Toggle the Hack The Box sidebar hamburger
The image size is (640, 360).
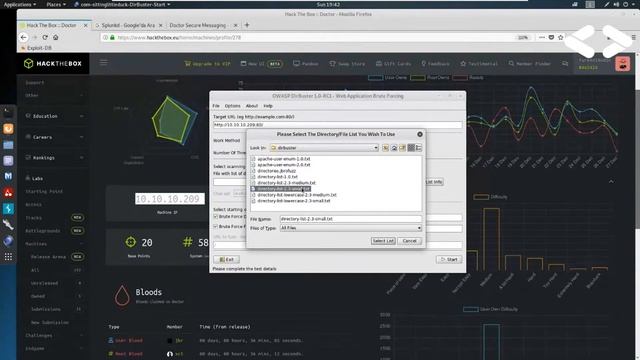[104, 62]
